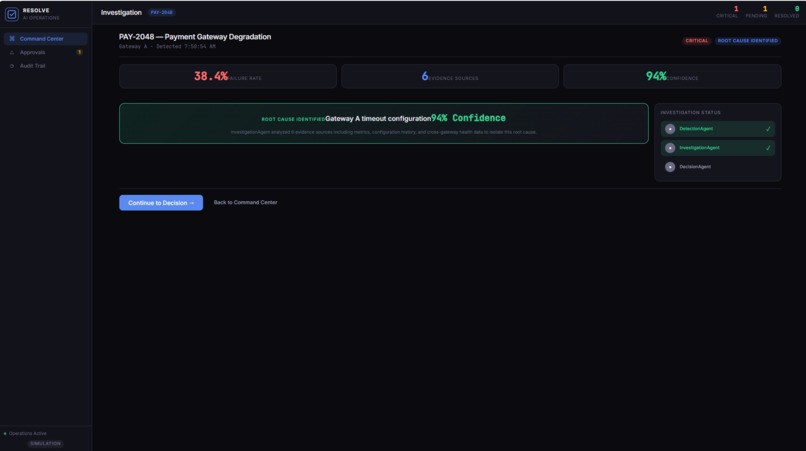Click the 38.4% failure rate card
Image resolution: width=806 pixels, height=451 pixels.
[x=228, y=77]
